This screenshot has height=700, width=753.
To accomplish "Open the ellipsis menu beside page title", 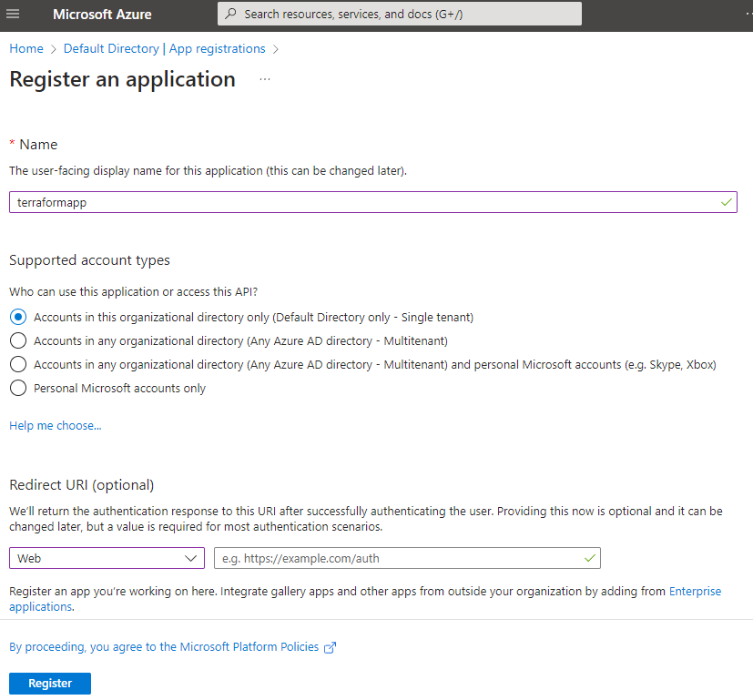I will (x=264, y=80).
